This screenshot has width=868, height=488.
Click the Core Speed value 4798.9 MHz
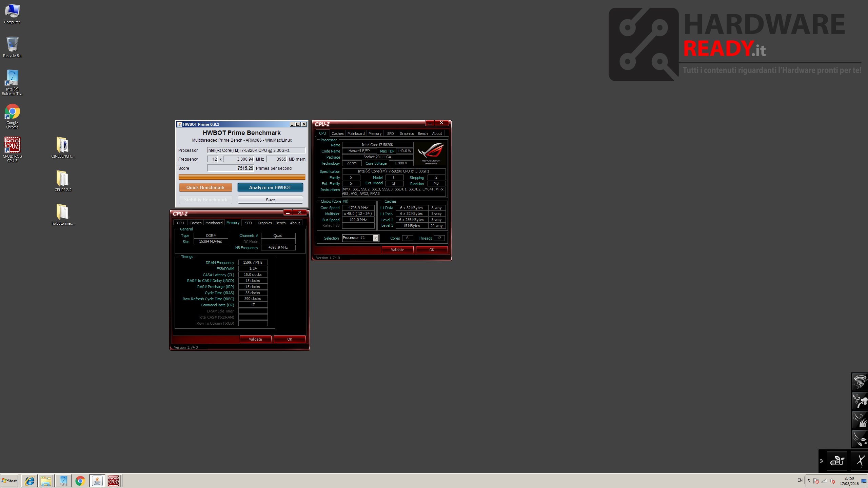[358, 208]
